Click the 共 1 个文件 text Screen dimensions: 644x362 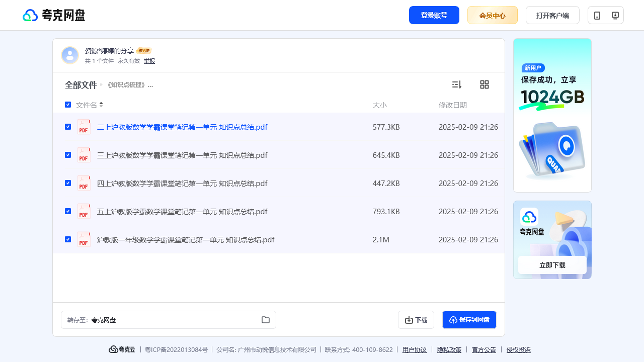click(99, 61)
